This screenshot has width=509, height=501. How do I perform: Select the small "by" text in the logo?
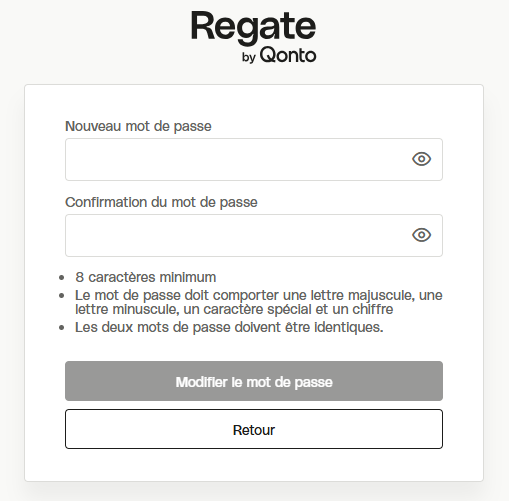pyautogui.click(x=249, y=57)
